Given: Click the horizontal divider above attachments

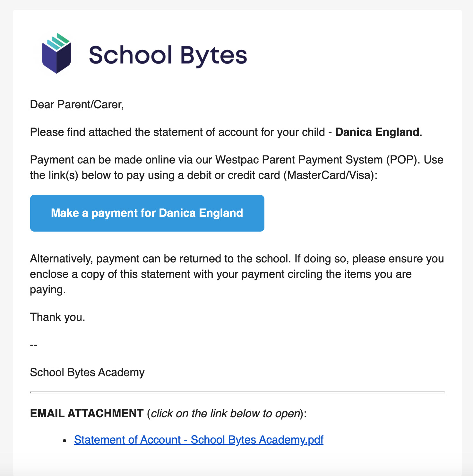Looking at the screenshot, I should pyautogui.click(x=237, y=392).
